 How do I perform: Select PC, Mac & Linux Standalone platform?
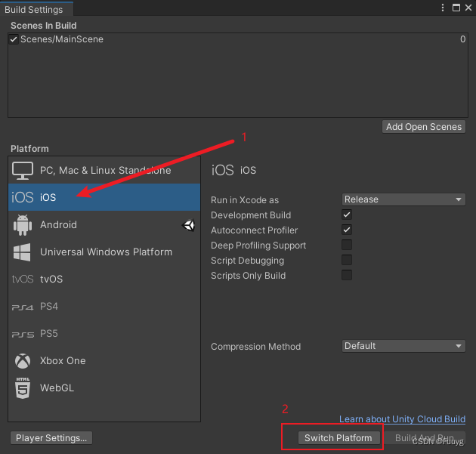click(104, 170)
